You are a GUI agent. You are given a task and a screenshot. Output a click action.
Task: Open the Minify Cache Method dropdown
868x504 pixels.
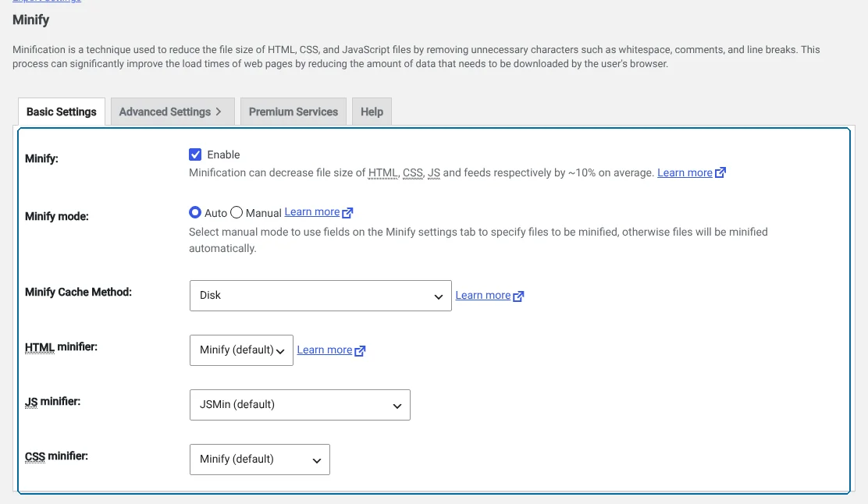tap(321, 296)
